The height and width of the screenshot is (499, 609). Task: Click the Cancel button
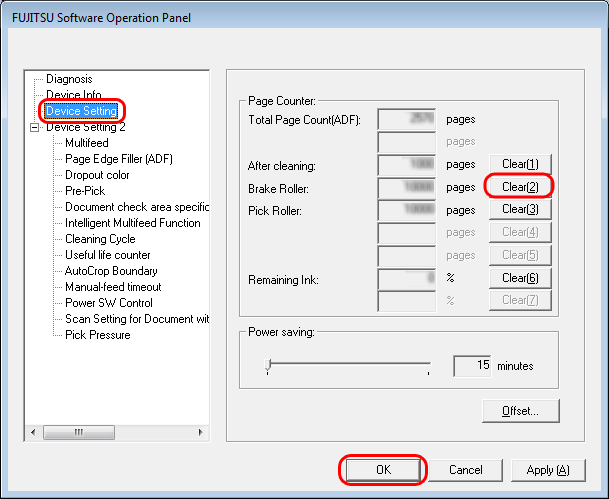tap(465, 470)
